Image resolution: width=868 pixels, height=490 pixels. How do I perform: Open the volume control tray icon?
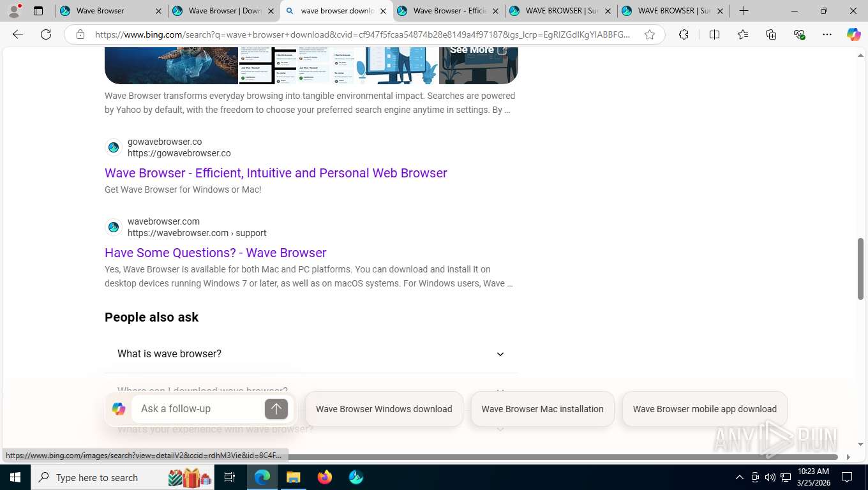(770, 477)
